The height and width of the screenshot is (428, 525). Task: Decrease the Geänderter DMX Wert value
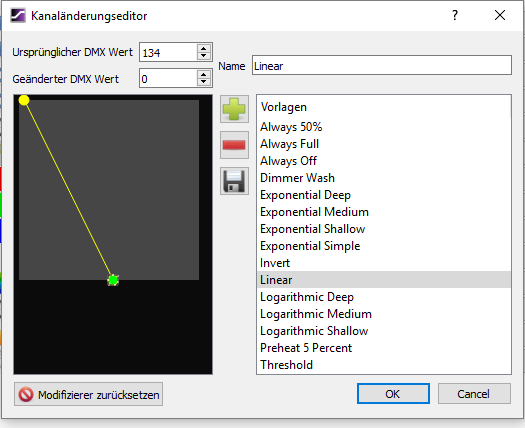pos(204,82)
